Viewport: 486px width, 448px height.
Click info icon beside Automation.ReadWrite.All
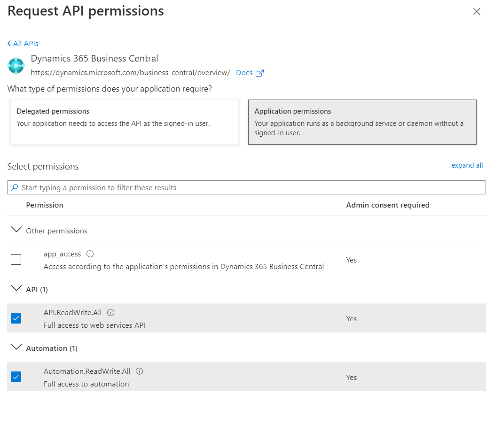(x=139, y=371)
